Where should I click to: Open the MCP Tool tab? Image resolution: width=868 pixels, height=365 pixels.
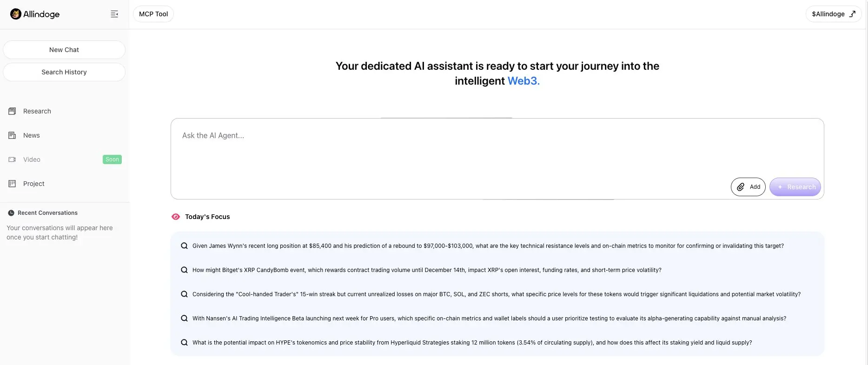coord(153,14)
